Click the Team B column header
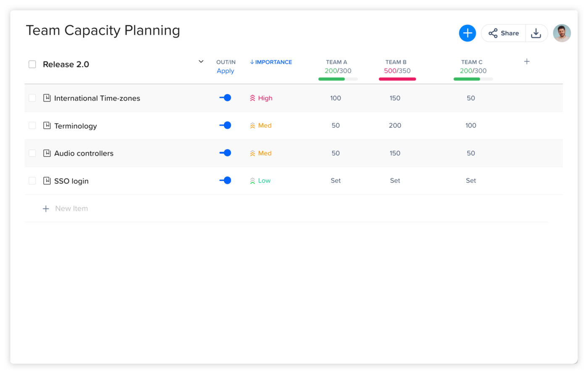 coord(396,62)
